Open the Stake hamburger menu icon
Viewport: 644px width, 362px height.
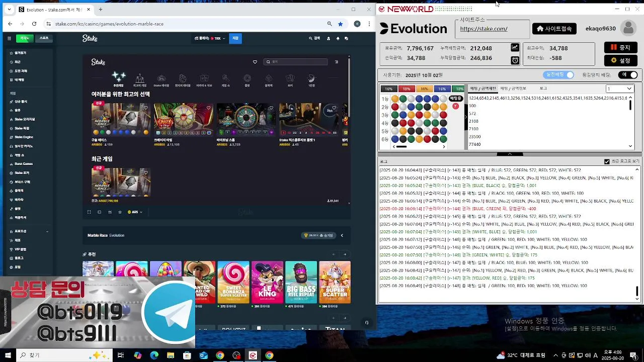[9, 38]
